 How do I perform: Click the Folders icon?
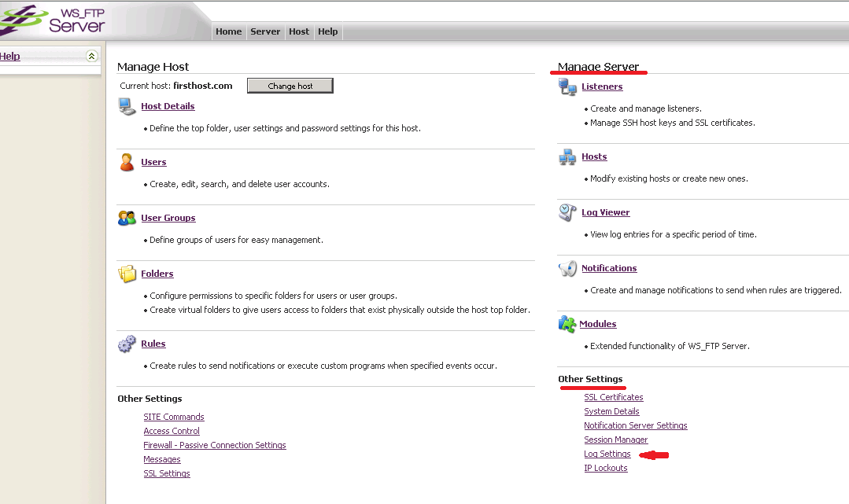[127, 274]
